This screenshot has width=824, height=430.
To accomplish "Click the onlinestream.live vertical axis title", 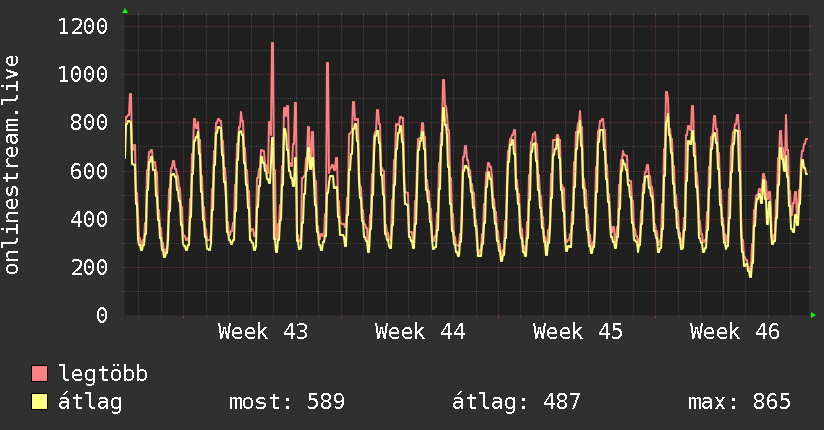I will coord(11,165).
